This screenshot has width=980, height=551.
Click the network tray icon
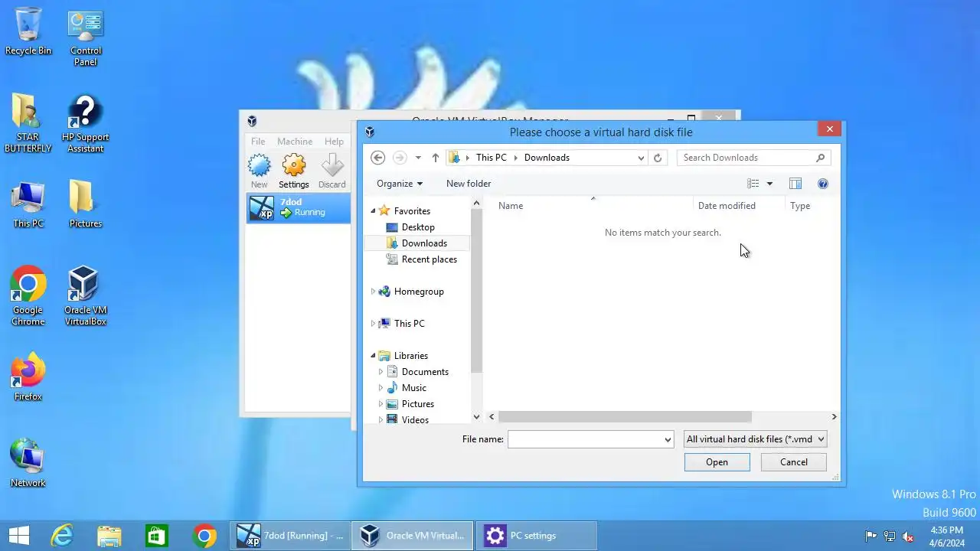[890, 536]
